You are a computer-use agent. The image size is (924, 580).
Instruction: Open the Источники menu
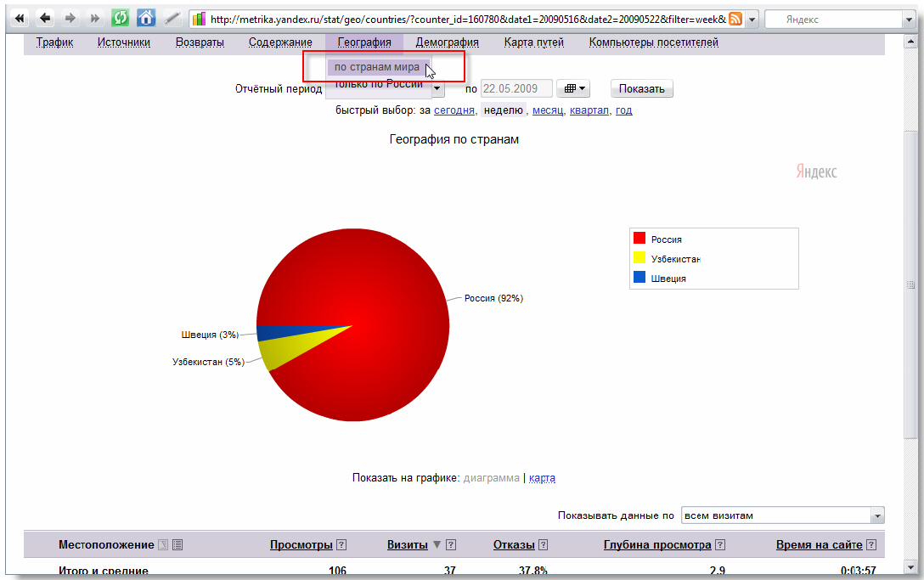(124, 42)
